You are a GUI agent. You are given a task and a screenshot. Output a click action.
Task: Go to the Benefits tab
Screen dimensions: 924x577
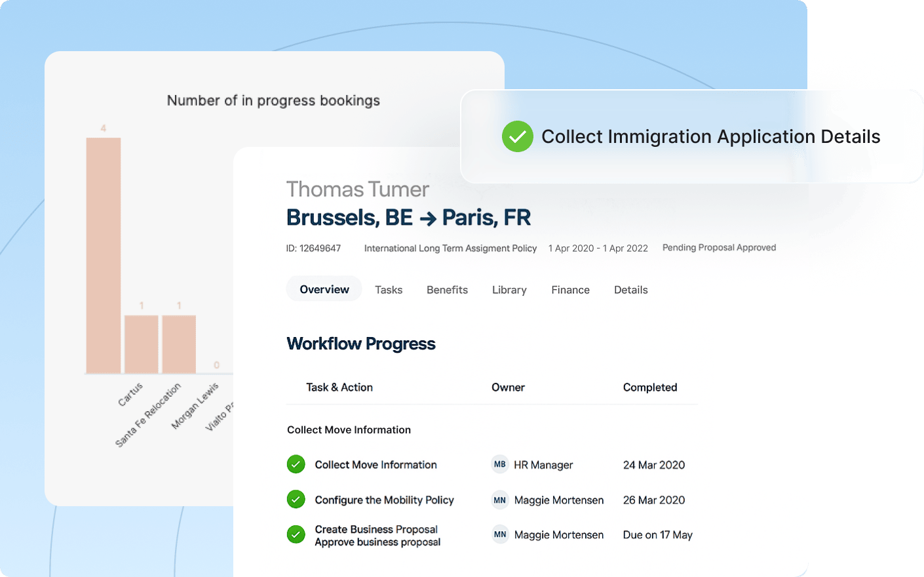(447, 290)
